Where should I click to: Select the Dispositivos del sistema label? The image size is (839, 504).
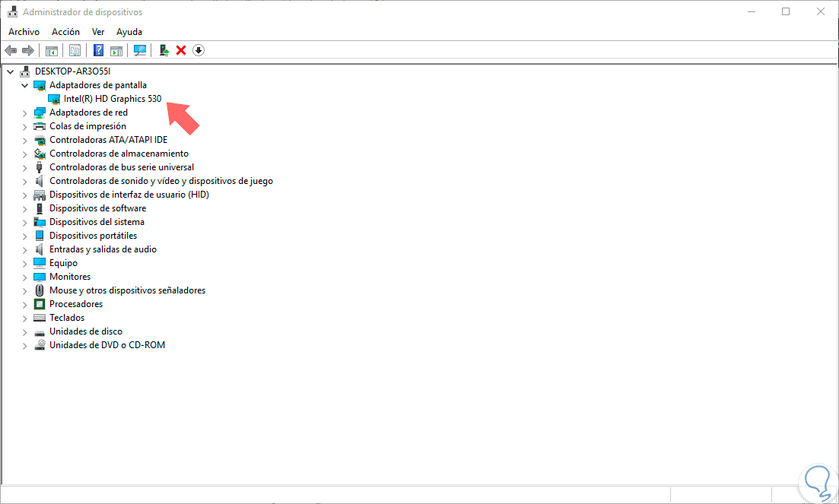[97, 222]
